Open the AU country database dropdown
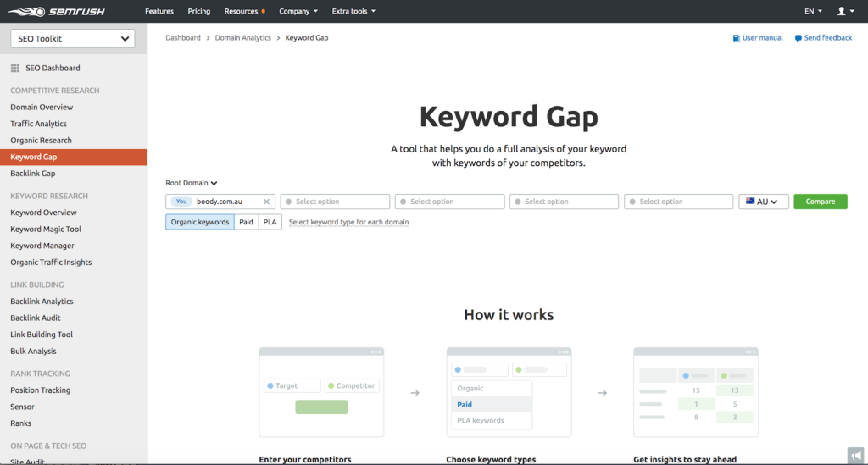Screen dimensions: 868x465 pos(764,202)
